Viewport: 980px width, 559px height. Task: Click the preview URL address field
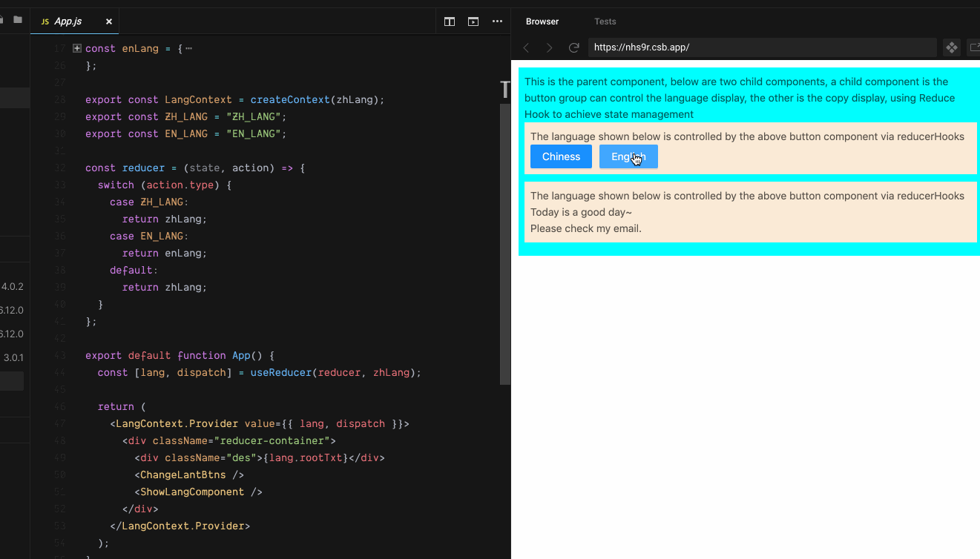[x=762, y=47]
